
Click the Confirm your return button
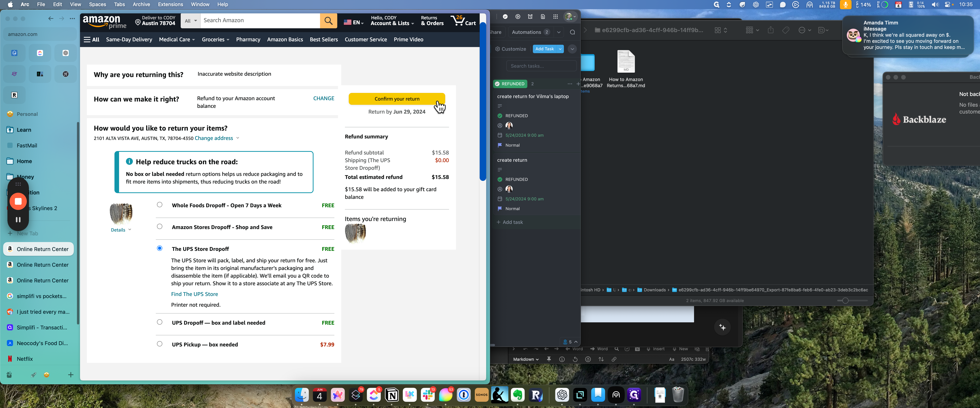pyautogui.click(x=397, y=99)
